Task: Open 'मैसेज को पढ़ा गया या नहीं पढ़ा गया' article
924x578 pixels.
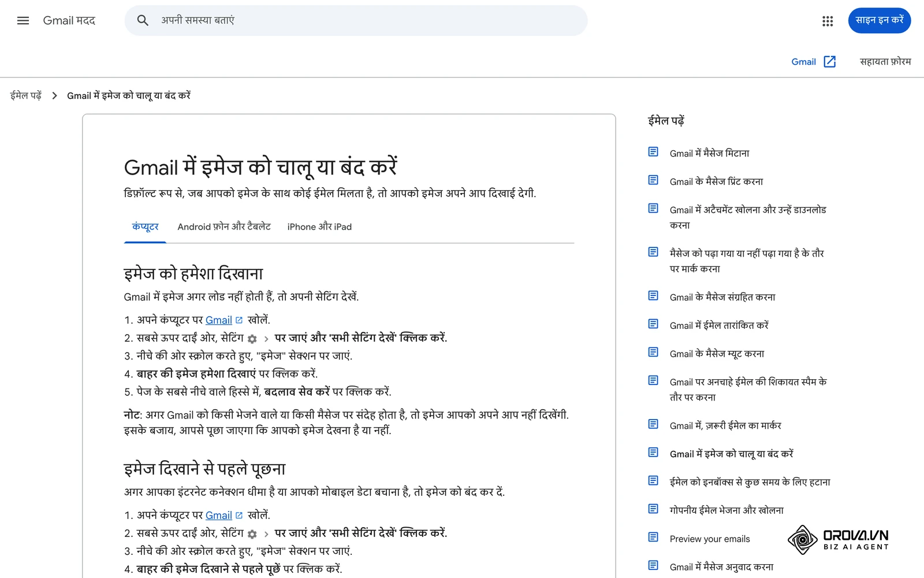Action: (747, 261)
